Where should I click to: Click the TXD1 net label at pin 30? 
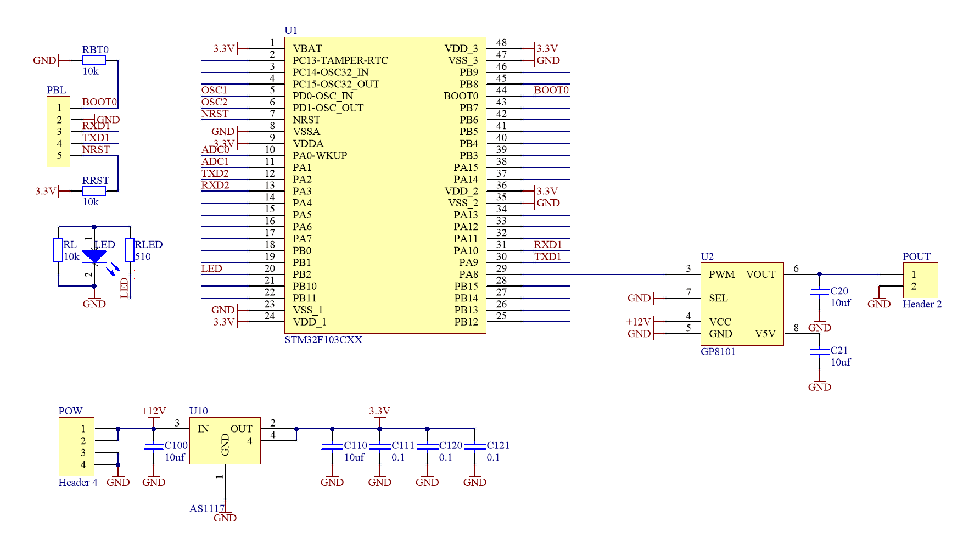[548, 256]
